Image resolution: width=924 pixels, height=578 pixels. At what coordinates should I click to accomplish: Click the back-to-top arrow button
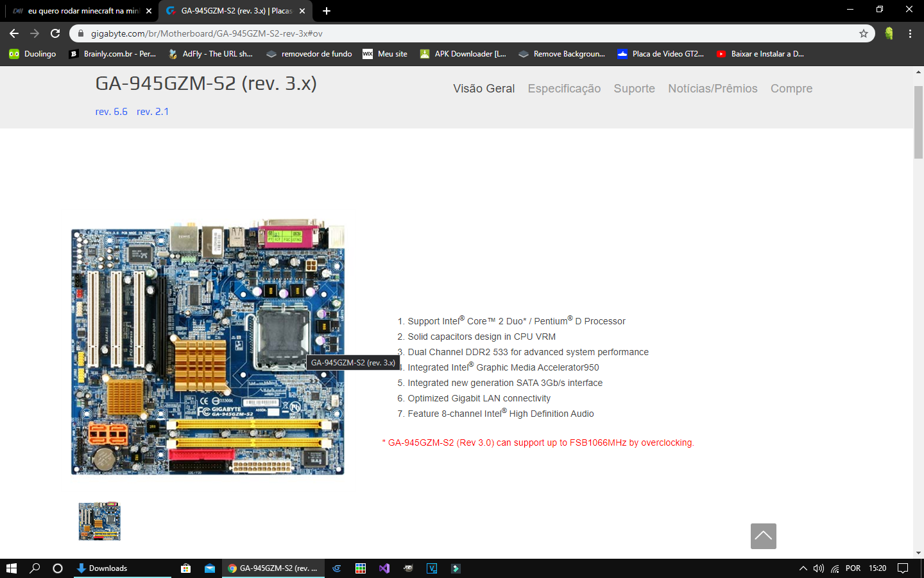point(764,536)
